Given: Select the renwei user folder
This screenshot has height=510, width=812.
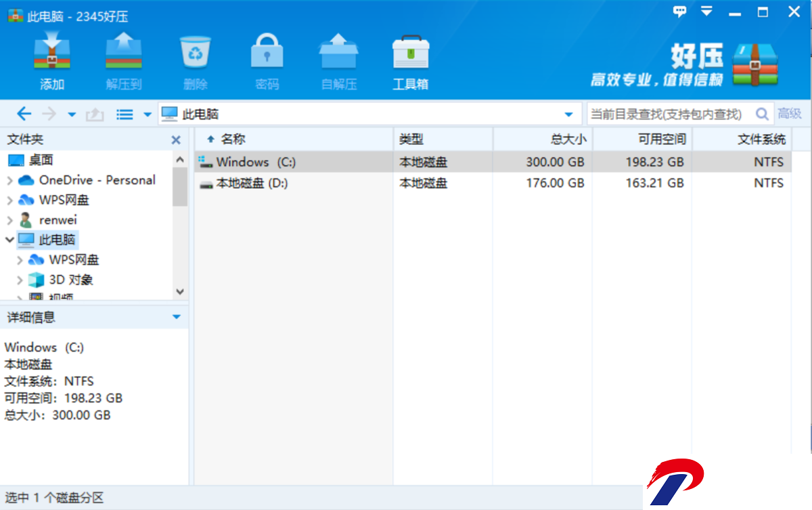Looking at the screenshot, I should pos(47,220).
